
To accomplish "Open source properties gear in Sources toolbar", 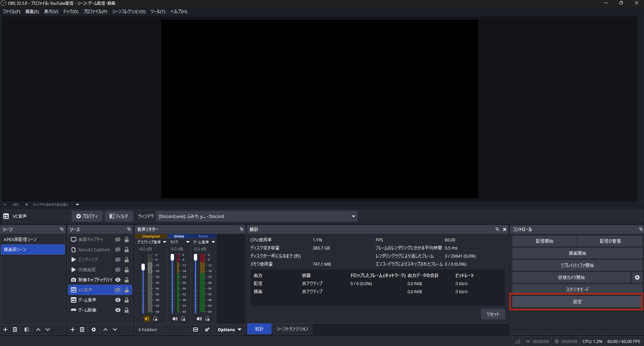I will (94, 330).
